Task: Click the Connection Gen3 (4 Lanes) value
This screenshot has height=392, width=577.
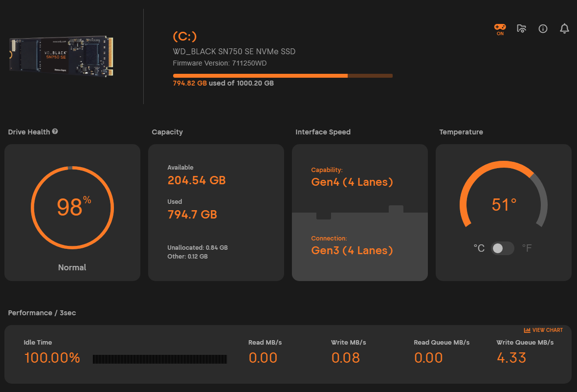Action: point(352,250)
